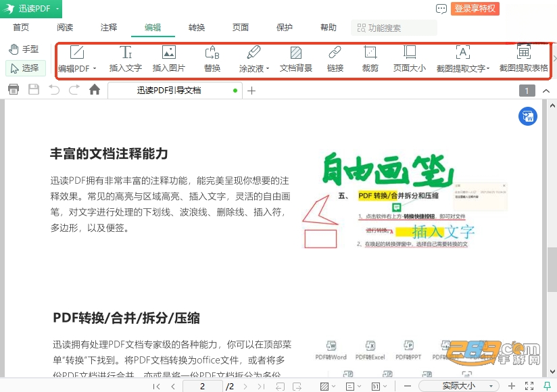The width and height of the screenshot is (557, 392).
Task: Switch to the 转换 tab
Action: [197, 27]
